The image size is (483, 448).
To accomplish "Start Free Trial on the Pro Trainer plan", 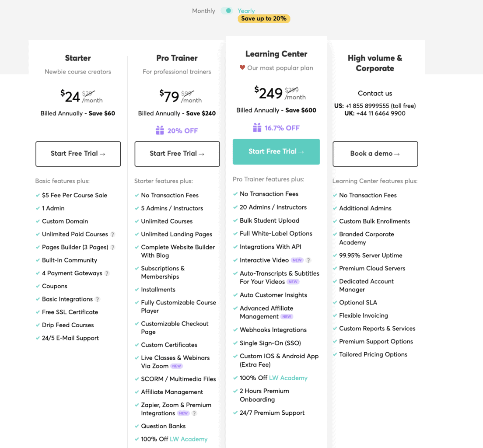I will [x=177, y=154].
